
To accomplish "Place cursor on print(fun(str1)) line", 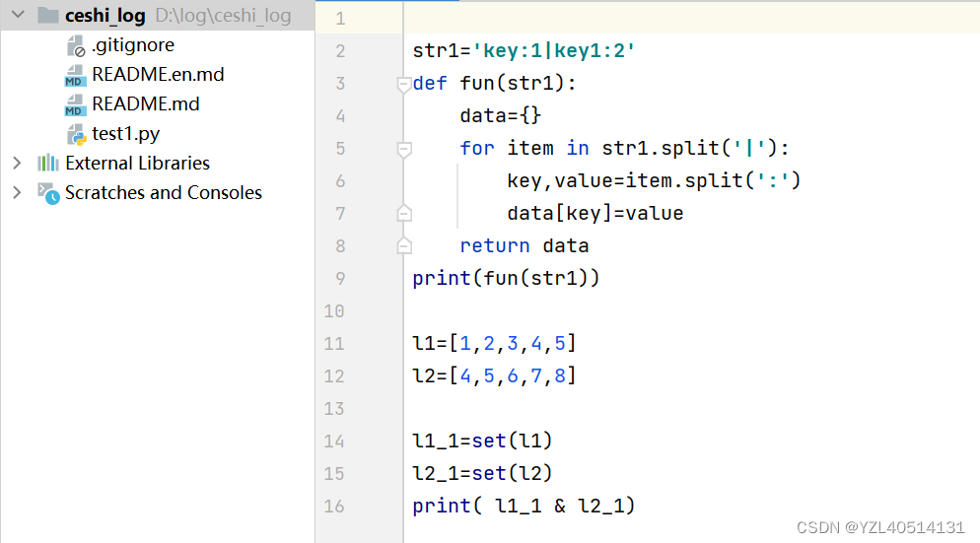I will 506,278.
